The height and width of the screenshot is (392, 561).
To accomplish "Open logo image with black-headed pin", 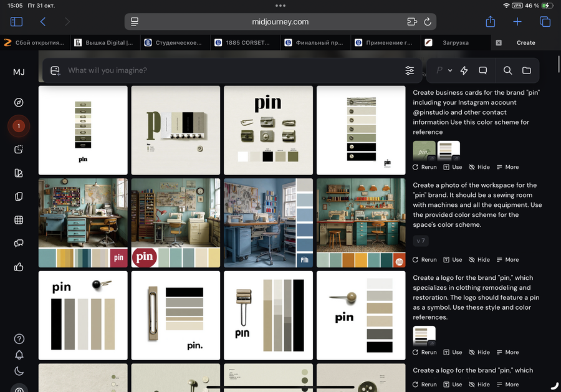I will click(x=83, y=315).
